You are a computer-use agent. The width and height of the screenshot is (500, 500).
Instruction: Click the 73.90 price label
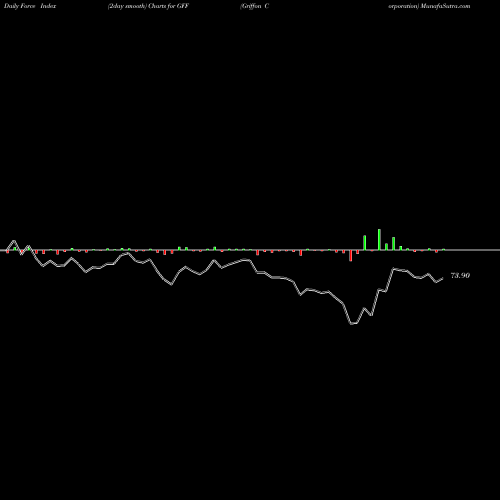(460, 276)
